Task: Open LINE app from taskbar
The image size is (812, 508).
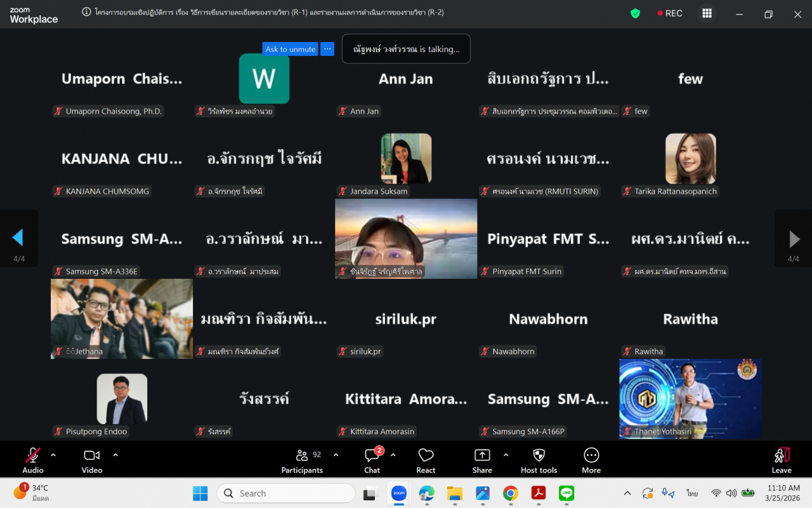Action: (x=566, y=493)
